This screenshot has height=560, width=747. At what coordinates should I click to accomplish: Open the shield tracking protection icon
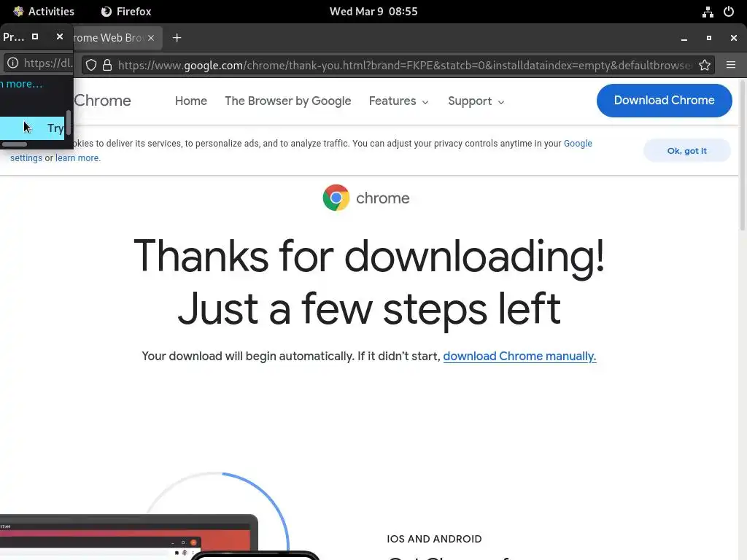[x=91, y=65]
